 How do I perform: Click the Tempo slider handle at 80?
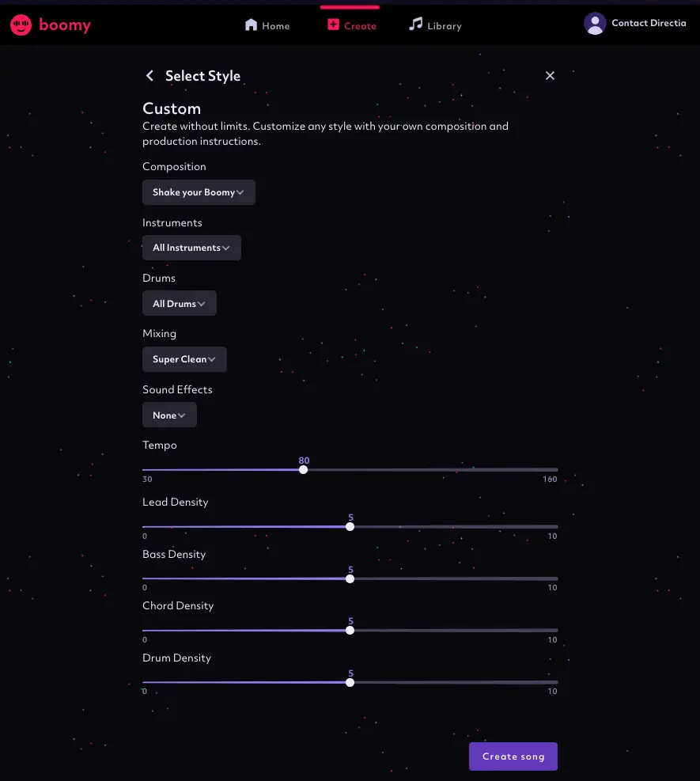[x=303, y=470]
